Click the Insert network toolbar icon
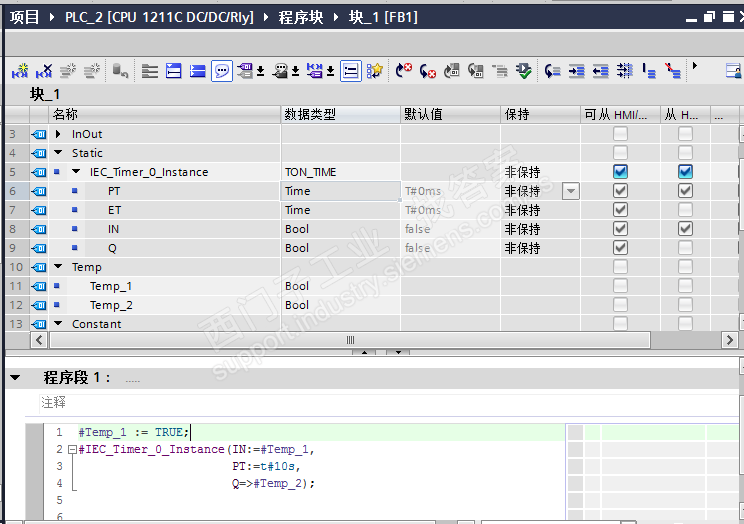 coord(20,71)
